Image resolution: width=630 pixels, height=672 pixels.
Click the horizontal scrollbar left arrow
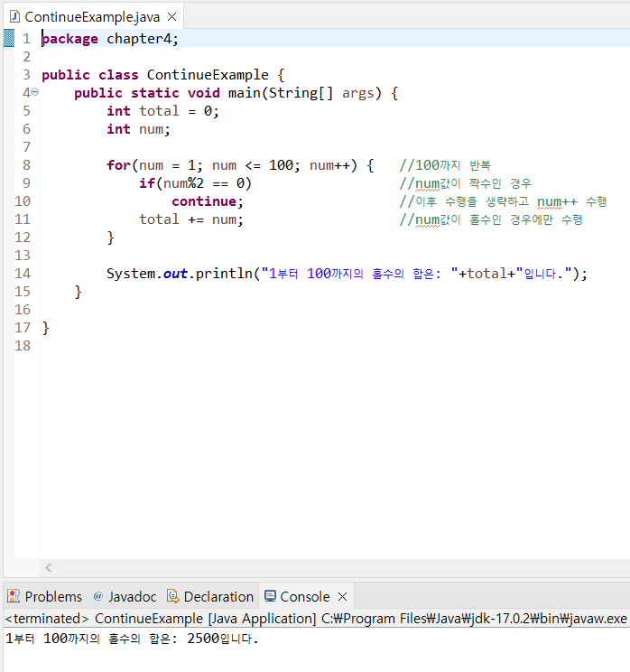click(49, 568)
